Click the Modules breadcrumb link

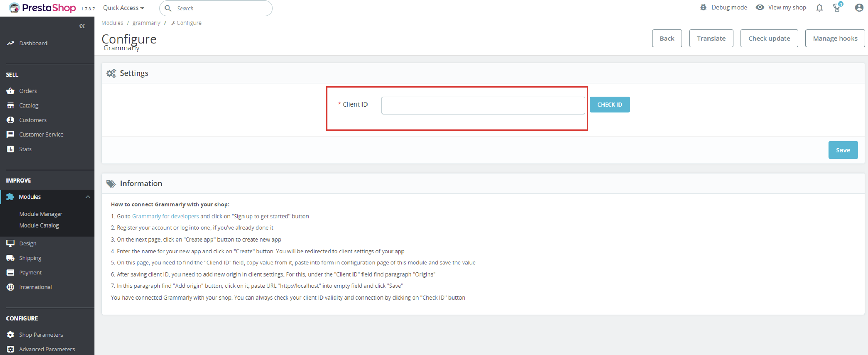[112, 23]
